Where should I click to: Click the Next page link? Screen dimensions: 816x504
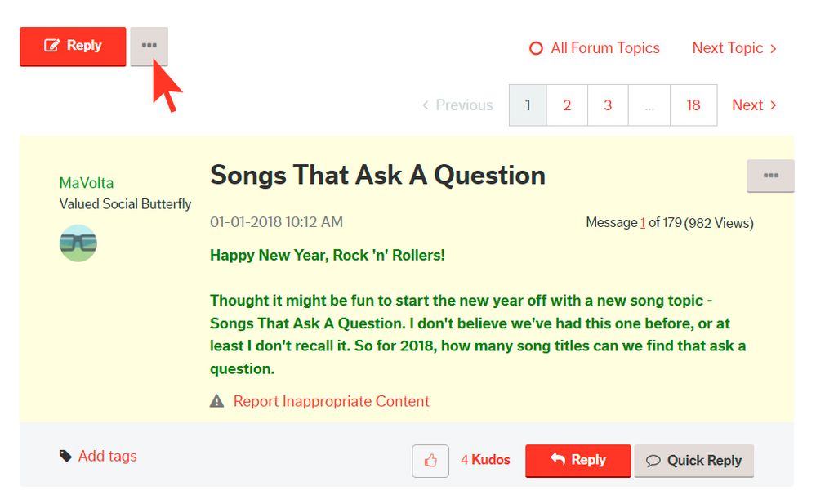click(x=753, y=105)
